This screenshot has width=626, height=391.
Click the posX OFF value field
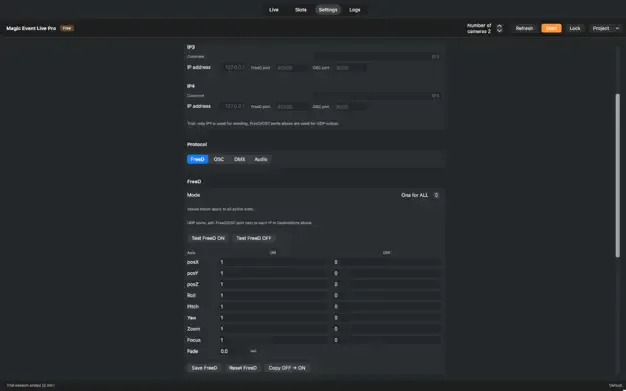387,262
